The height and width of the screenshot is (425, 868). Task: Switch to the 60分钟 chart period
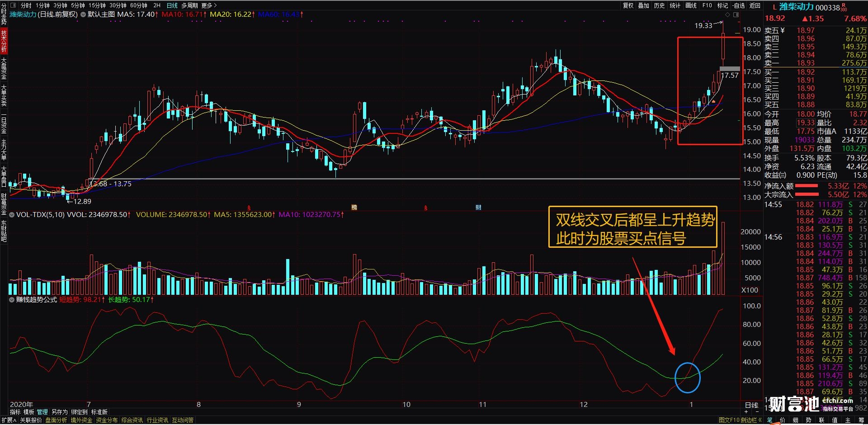click(x=139, y=5)
